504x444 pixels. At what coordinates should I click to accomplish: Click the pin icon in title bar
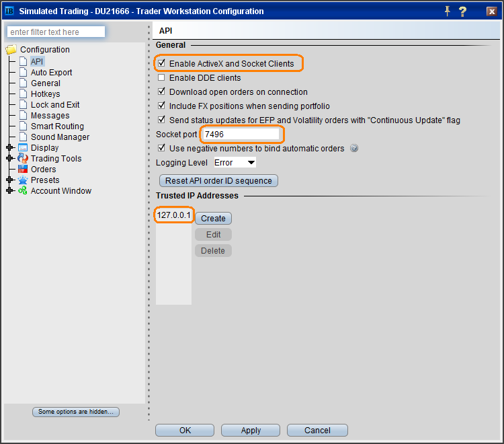(x=447, y=11)
